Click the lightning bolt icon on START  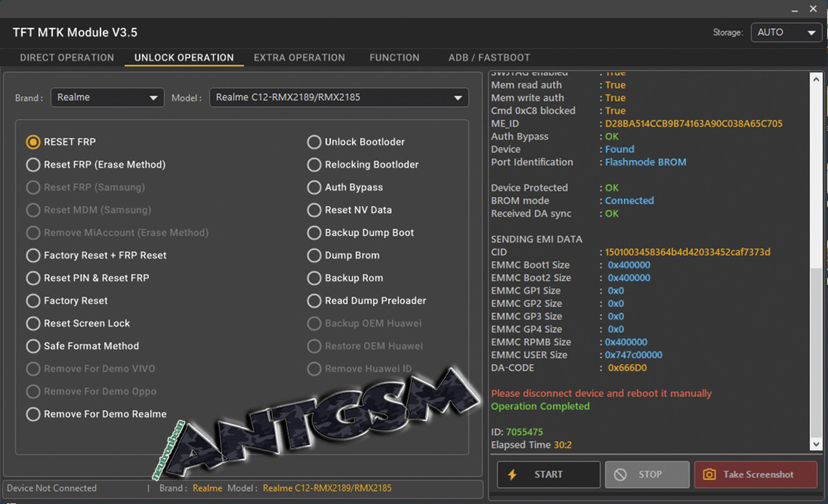click(x=512, y=475)
